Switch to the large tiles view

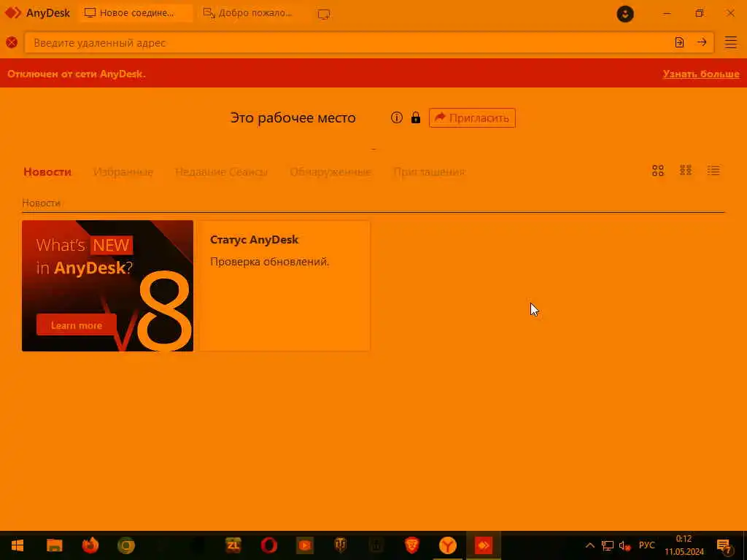click(x=658, y=171)
